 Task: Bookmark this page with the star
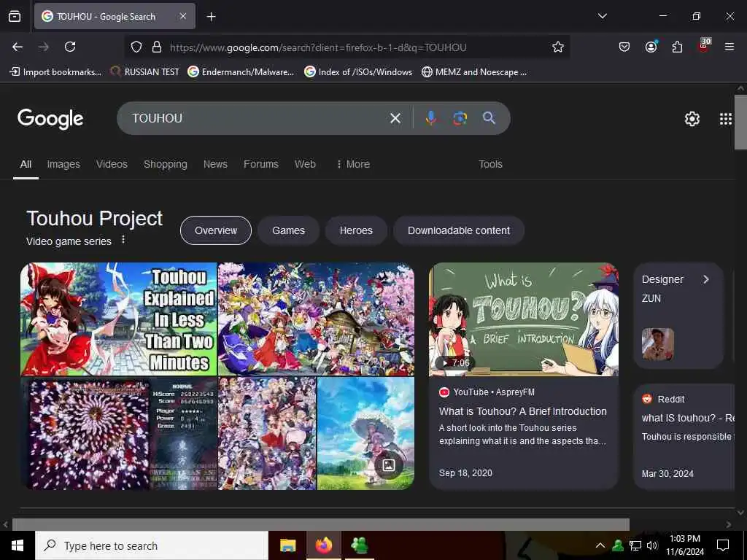coord(558,47)
